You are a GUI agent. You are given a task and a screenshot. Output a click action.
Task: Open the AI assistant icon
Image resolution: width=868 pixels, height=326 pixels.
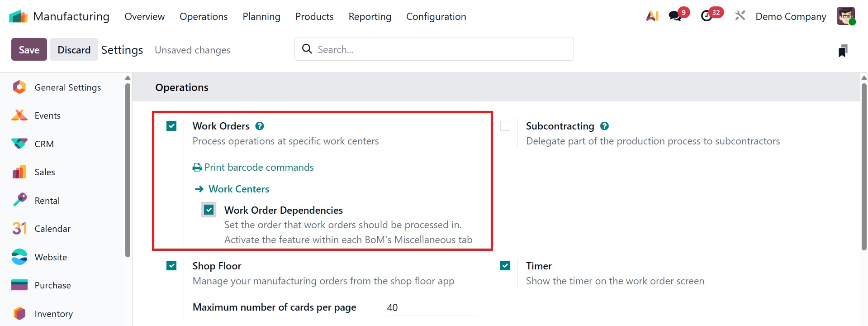point(652,16)
